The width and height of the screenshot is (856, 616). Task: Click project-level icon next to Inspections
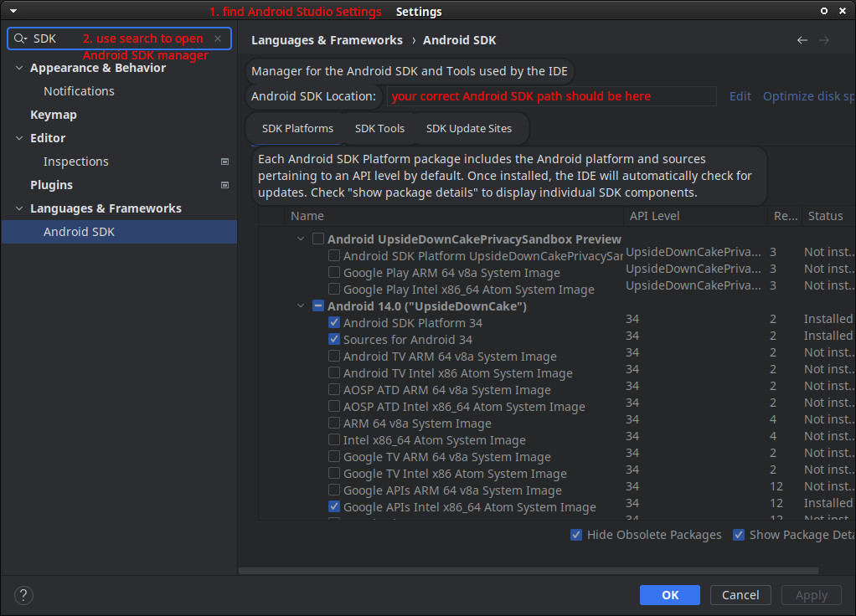coord(224,162)
